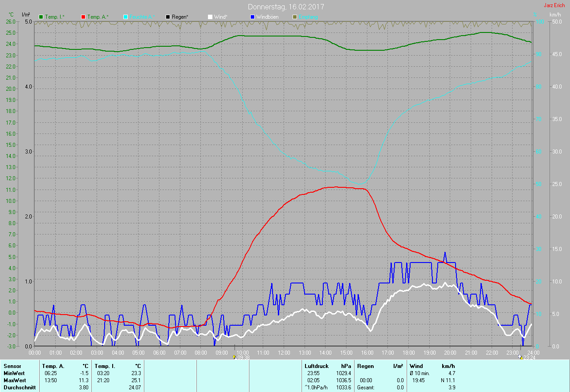Click the wind value '4.7'
This screenshot has width=570, height=392.
click(x=452, y=373)
